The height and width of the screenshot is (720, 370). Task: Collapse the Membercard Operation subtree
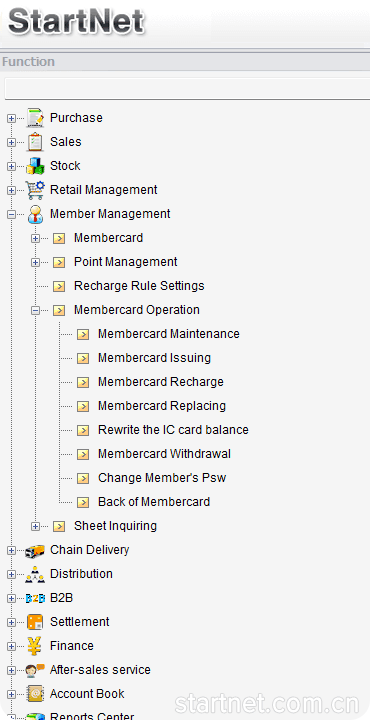pyautogui.click(x=35, y=310)
